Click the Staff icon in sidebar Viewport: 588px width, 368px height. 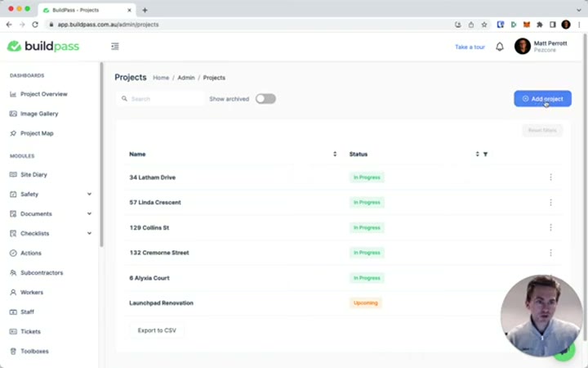pos(13,312)
